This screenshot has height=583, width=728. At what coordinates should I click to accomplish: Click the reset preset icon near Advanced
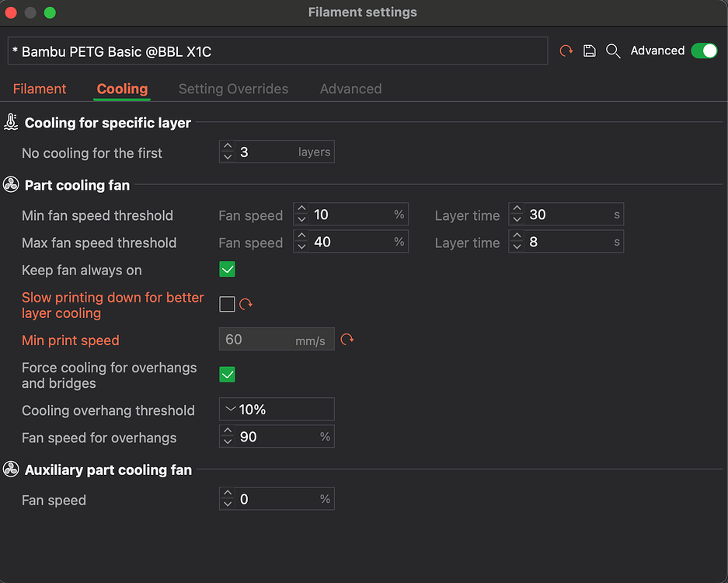point(566,51)
